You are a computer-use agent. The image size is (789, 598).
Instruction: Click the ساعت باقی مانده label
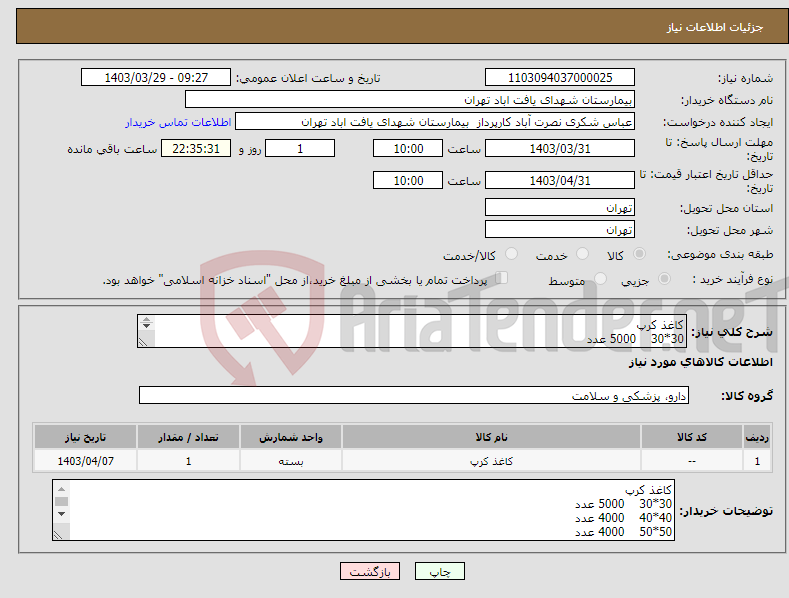point(112,149)
